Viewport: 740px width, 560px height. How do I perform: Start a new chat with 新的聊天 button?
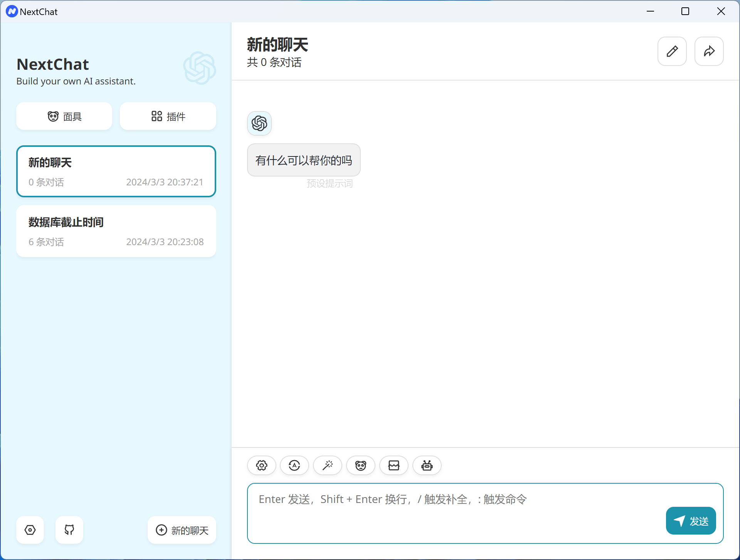click(182, 530)
